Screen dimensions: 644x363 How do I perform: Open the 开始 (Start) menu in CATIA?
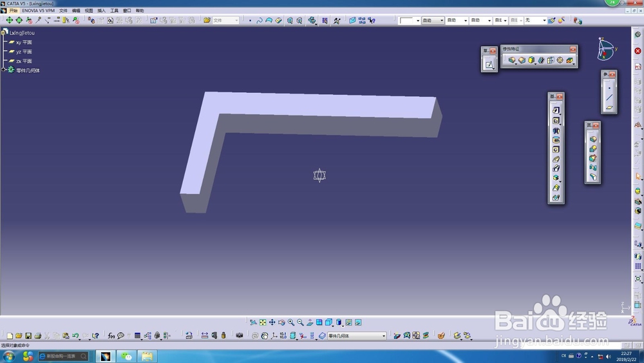coord(13,10)
